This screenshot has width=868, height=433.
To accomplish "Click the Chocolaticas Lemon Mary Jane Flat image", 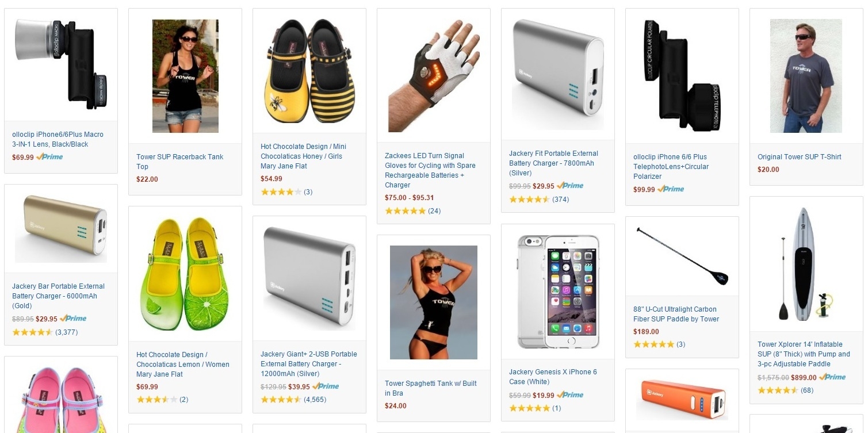I will click(185, 274).
